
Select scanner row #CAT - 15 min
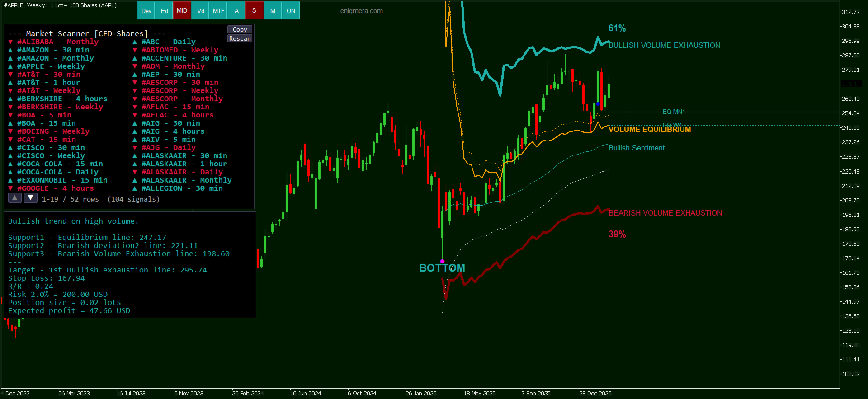tap(42, 140)
